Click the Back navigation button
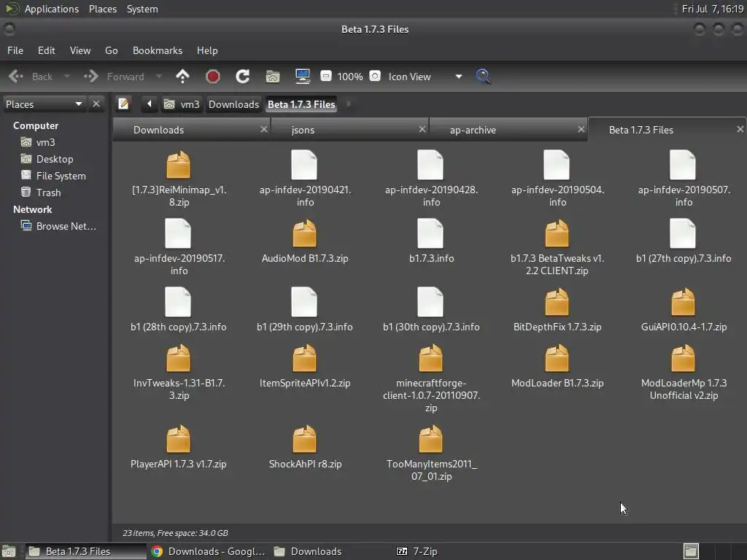The width and height of the screenshot is (747, 560). coord(31,76)
